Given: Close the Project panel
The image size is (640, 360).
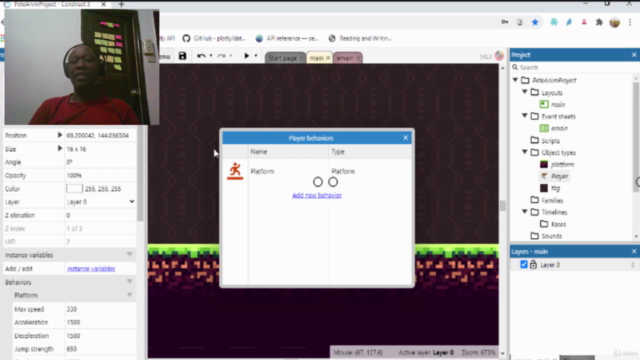Looking at the screenshot, I should point(634,55).
